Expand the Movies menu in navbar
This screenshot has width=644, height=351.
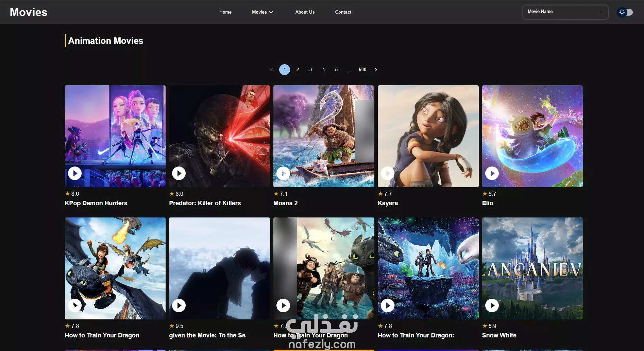click(262, 12)
